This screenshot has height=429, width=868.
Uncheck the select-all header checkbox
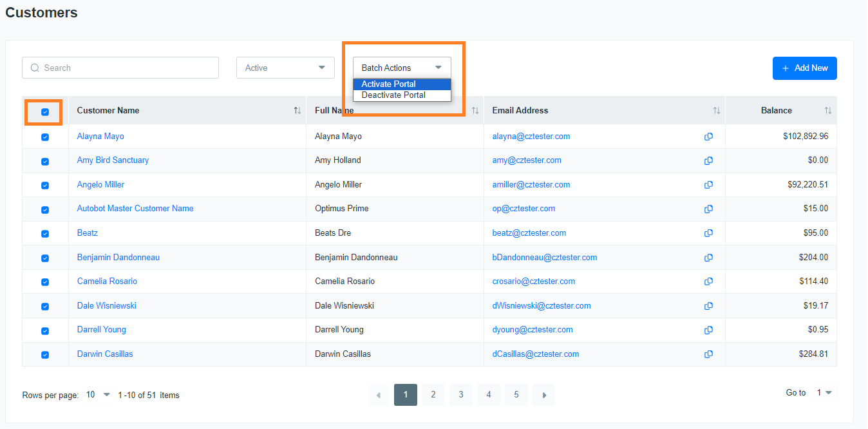(45, 112)
